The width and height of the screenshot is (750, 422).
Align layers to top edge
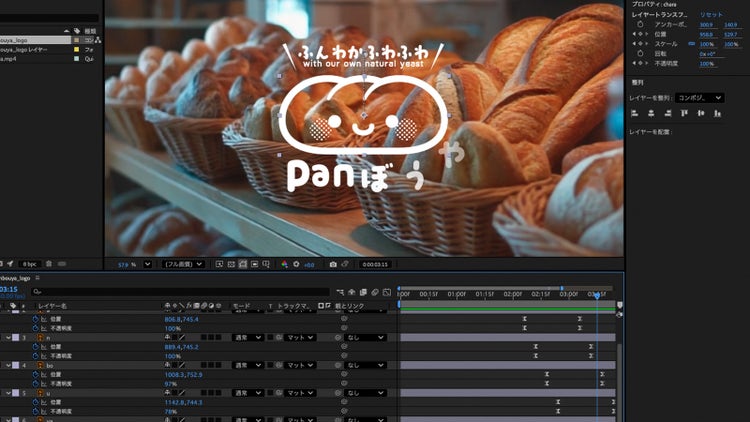point(684,113)
